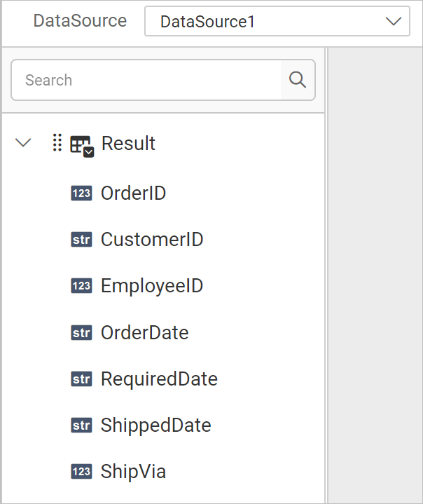Image resolution: width=423 pixels, height=504 pixels.
Task: Select the Result dataset label
Action: (x=128, y=143)
